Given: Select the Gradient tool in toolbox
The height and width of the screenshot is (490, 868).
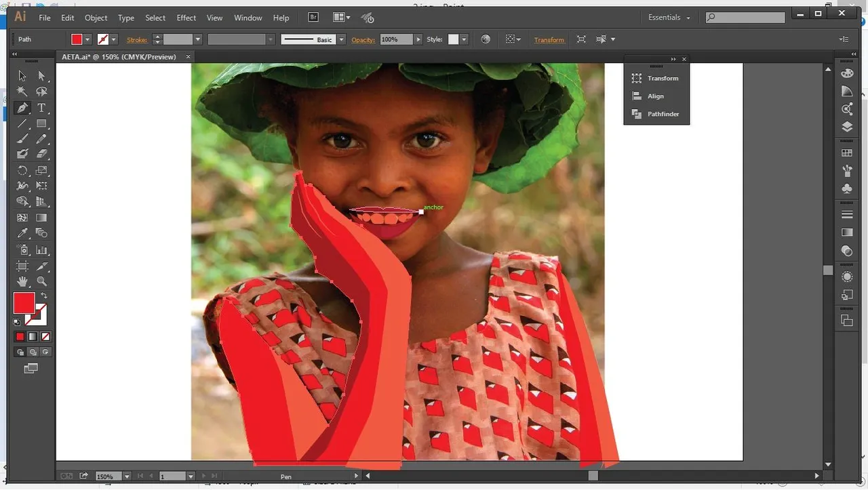Looking at the screenshot, I should click(41, 218).
